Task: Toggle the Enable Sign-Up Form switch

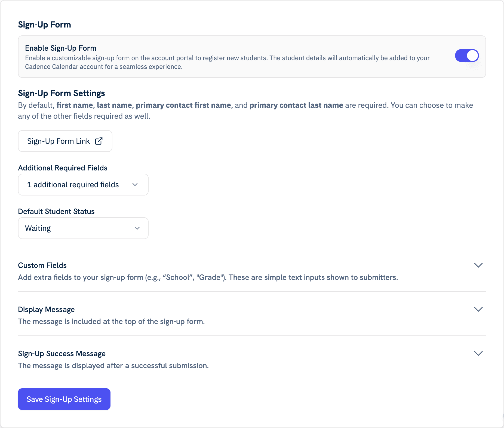Action: coord(467,56)
